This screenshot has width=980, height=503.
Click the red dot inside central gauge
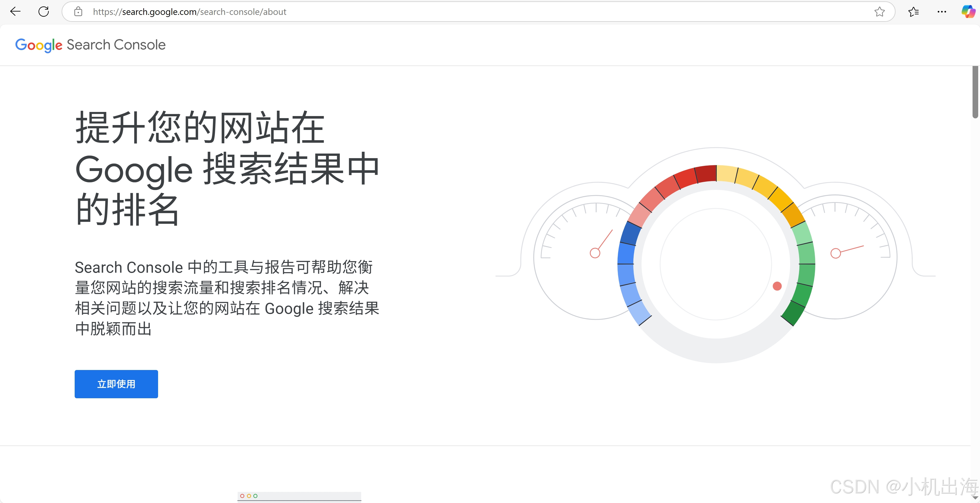pos(777,286)
